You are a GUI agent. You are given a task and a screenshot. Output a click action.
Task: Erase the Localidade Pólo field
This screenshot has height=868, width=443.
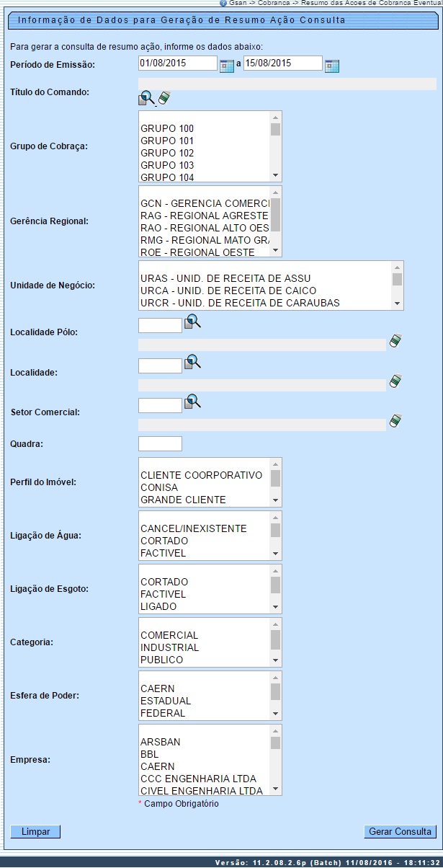[x=395, y=341]
